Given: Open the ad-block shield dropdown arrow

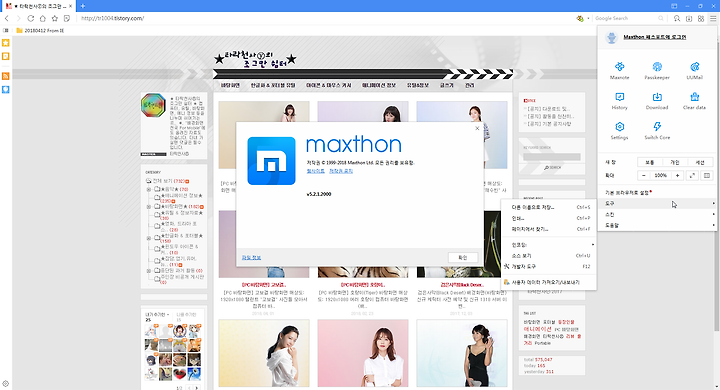Looking at the screenshot, I should (588, 18).
